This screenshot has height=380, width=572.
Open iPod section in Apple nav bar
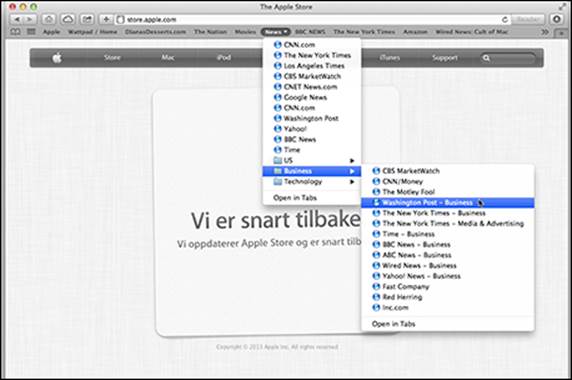pos(224,58)
